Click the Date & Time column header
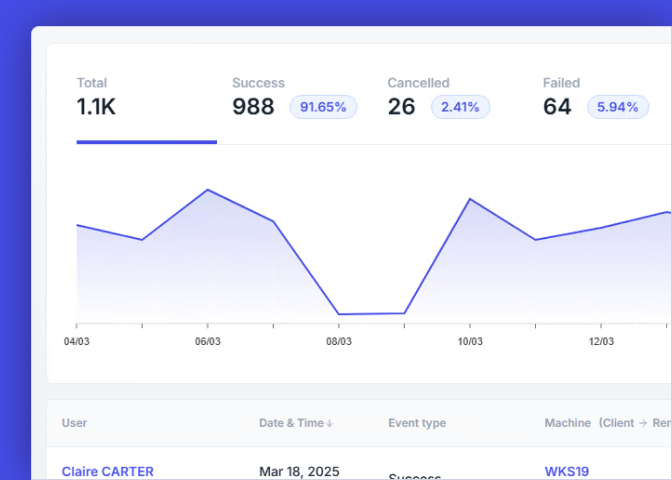This screenshot has height=480, width=672. pyautogui.click(x=296, y=423)
